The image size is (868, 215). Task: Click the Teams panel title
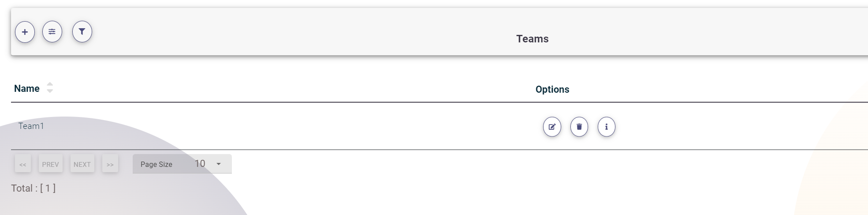(533, 39)
